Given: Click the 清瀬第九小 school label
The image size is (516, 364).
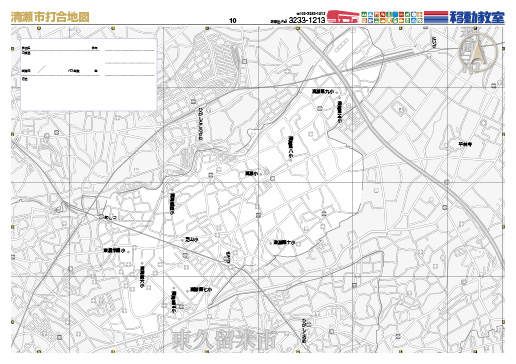Looking at the screenshot, I should click(323, 91).
